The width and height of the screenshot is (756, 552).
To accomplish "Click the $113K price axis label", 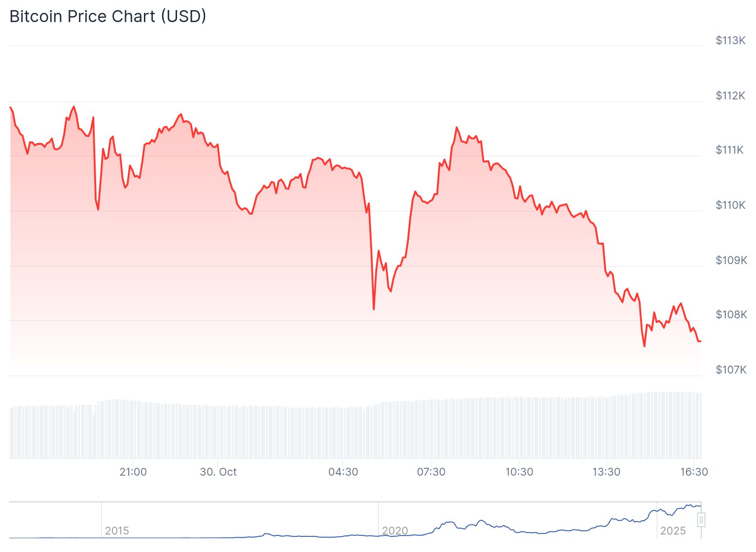I will (730, 40).
